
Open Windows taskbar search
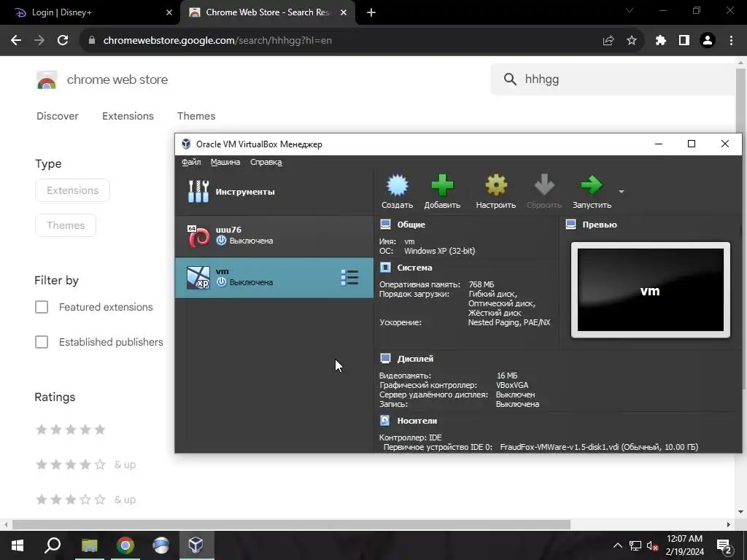53,545
